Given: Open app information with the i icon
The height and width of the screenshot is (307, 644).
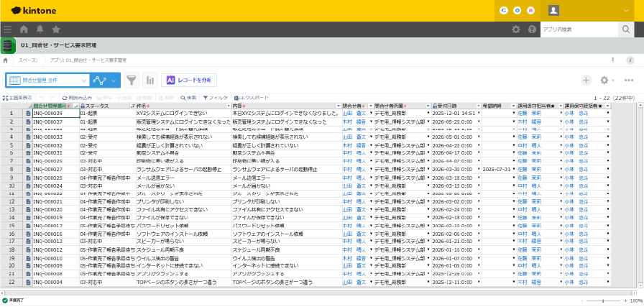Looking at the screenshot, I should click(630, 60).
